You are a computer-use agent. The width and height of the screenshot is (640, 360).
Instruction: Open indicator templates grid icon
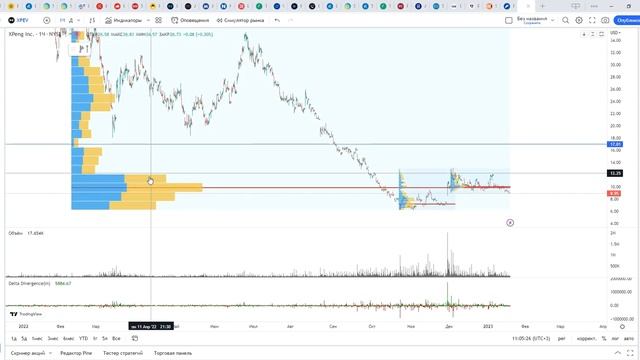coord(158,20)
